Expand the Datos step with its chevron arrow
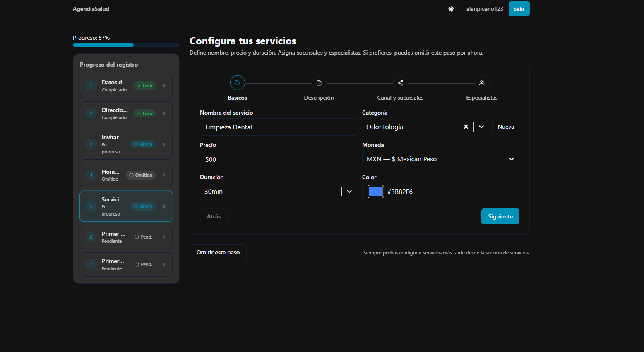This screenshot has height=352, width=644. (164, 86)
